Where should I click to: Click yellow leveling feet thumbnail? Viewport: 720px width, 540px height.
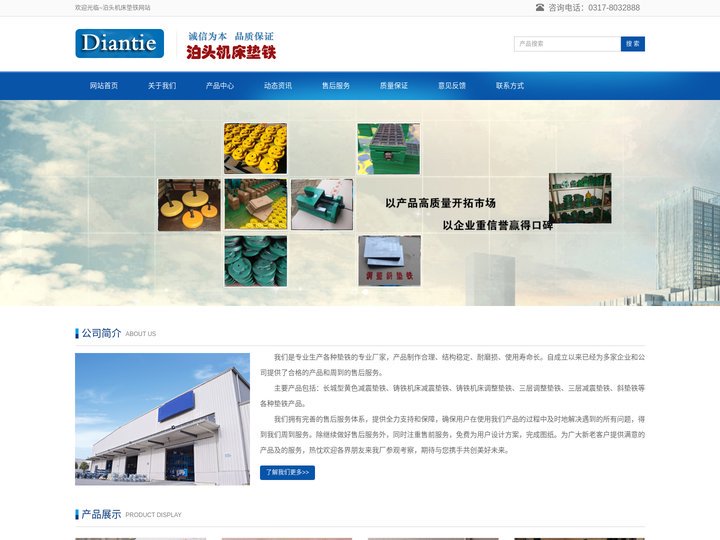(189, 205)
